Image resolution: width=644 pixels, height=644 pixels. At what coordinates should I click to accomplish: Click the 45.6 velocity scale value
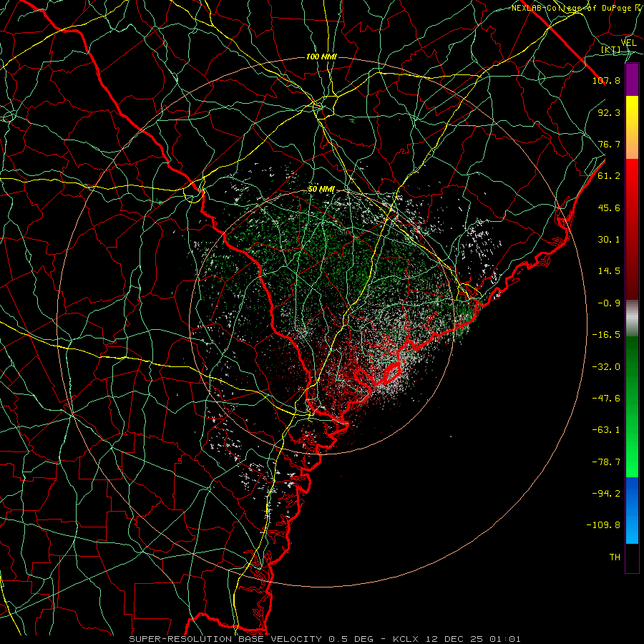(609, 208)
